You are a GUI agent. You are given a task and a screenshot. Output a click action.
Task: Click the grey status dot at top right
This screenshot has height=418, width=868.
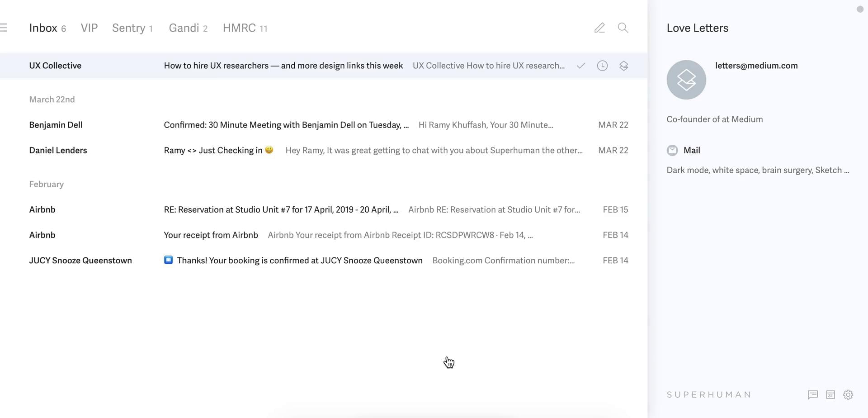pyautogui.click(x=860, y=9)
